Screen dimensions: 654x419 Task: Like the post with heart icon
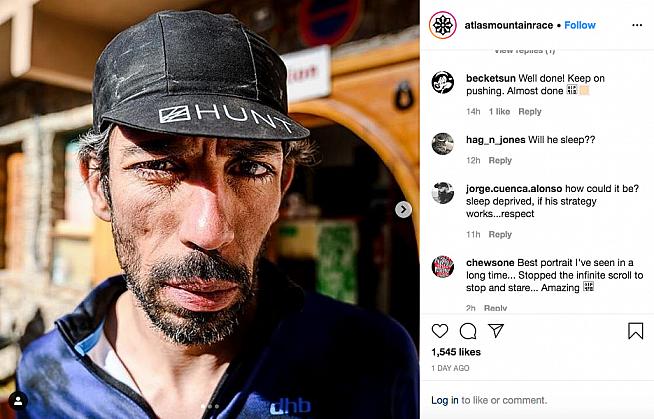tap(440, 331)
